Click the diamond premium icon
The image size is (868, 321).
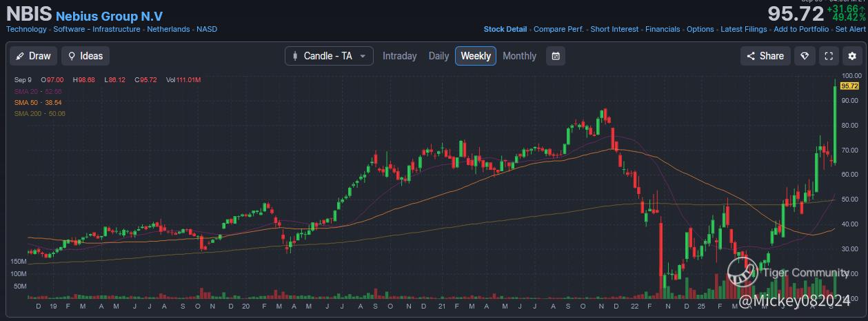pos(804,56)
